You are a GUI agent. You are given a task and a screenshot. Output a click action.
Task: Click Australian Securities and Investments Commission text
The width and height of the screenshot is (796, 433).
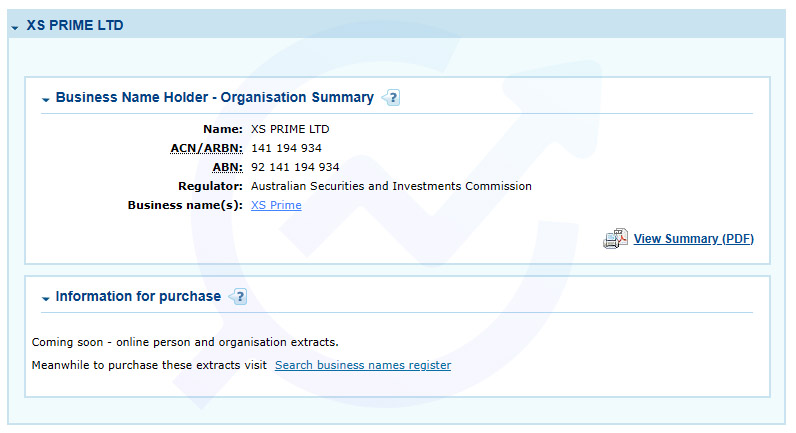click(391, 186)
